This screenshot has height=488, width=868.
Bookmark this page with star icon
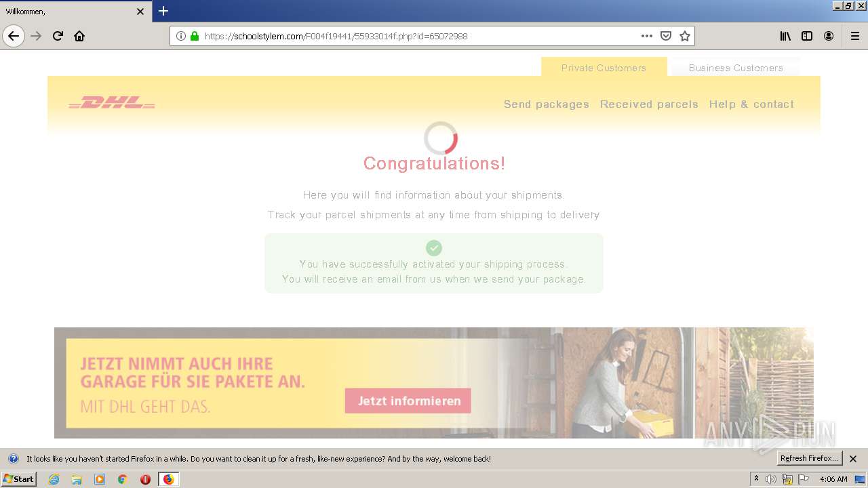pos(685,36)
